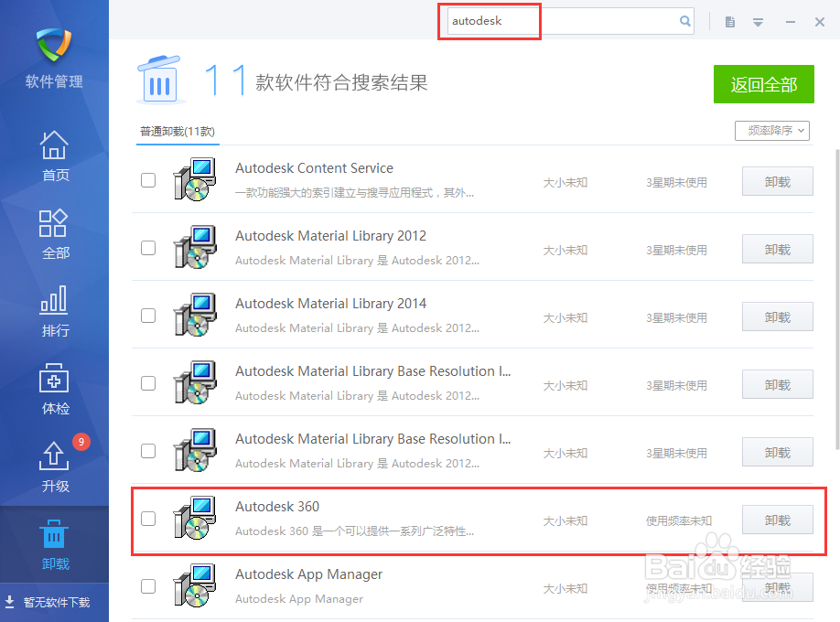Uninstall Autodesk Material Library 2014 with 卸载
840x622 pixels.
(x=778, y=317)
